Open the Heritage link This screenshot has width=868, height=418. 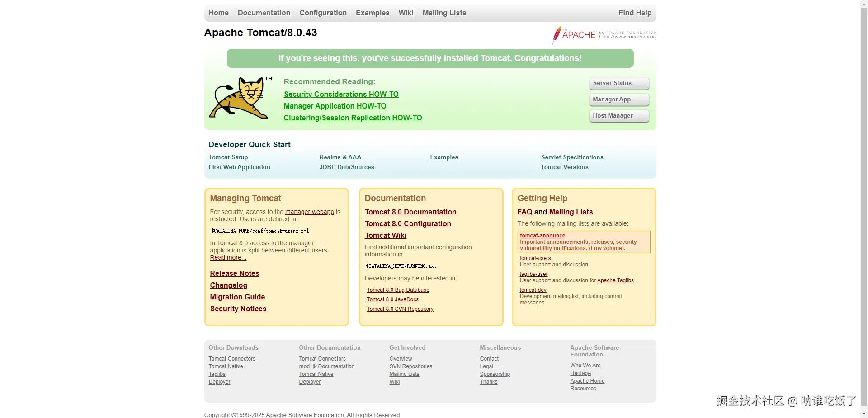(580, 373)
